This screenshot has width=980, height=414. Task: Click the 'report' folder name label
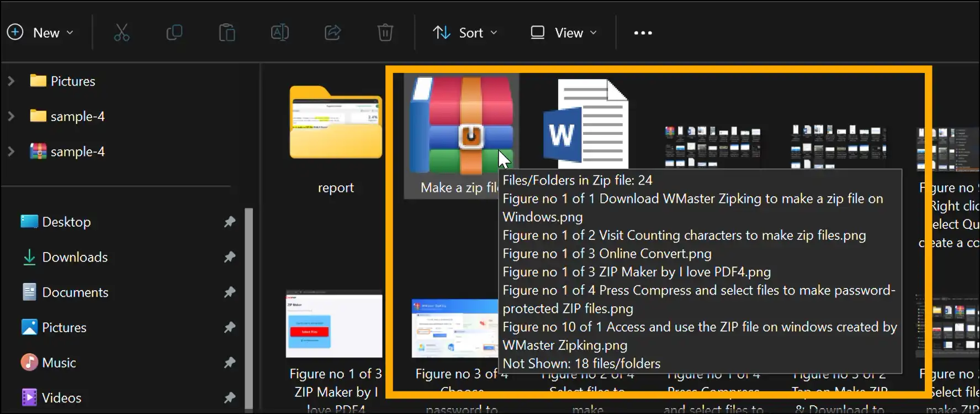coord(336,188)
